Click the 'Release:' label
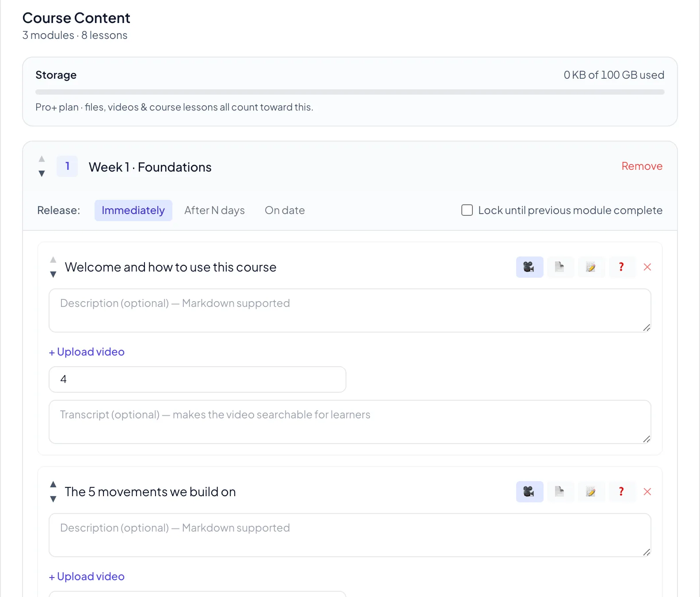This screenshot has width=700, height=597. (59, 210)
